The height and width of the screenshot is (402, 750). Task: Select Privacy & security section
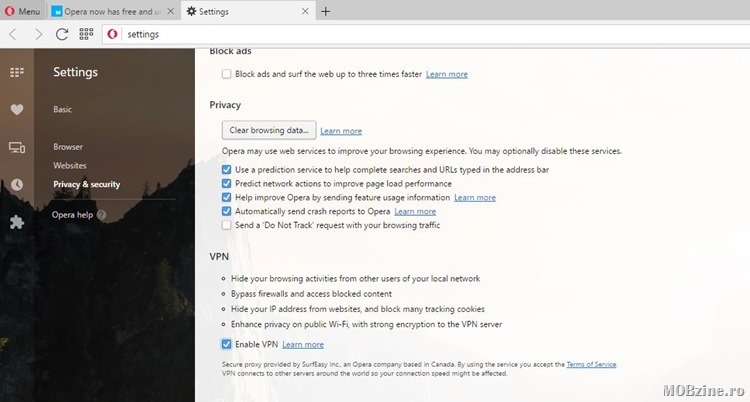[87, 184]
